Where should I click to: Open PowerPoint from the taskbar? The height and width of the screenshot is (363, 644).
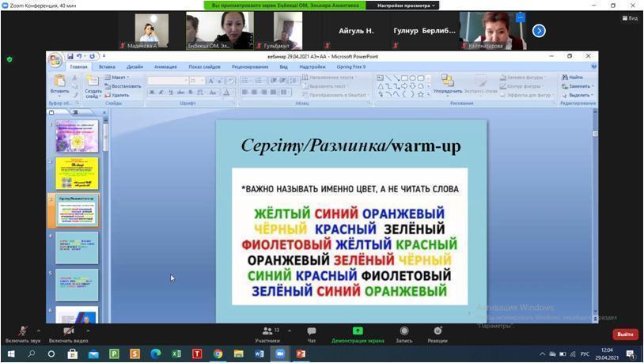[301, 354]
